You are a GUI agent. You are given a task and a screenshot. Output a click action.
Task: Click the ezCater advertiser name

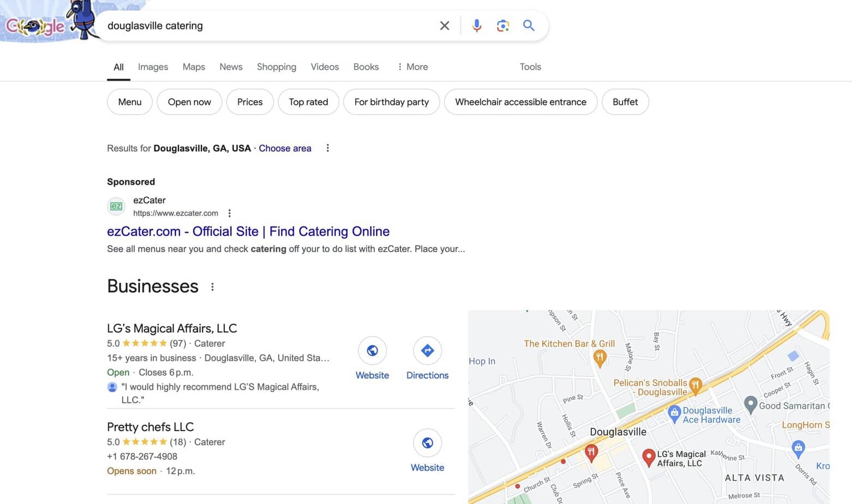point(149,200)
